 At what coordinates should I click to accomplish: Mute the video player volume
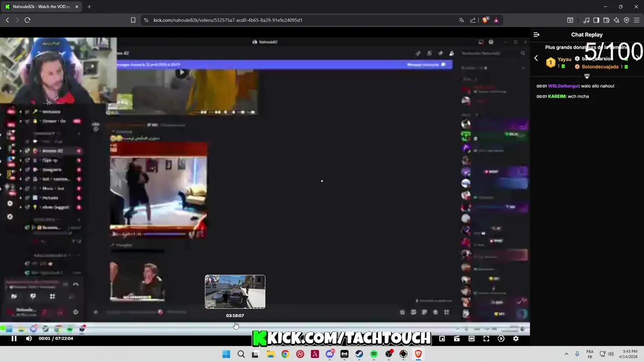pyautogui.click(x=29, y=338)
